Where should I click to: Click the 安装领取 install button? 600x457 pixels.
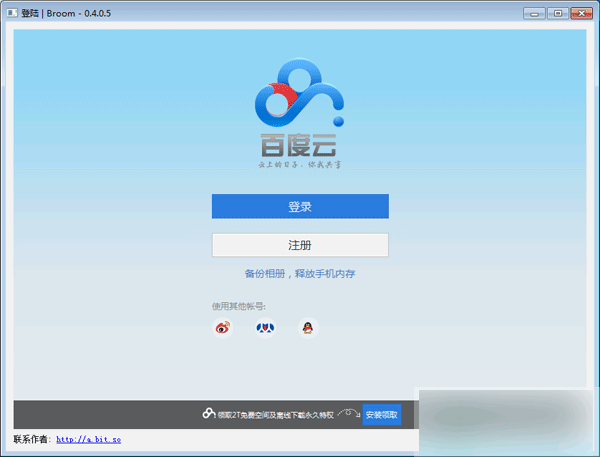coord(381,414)
